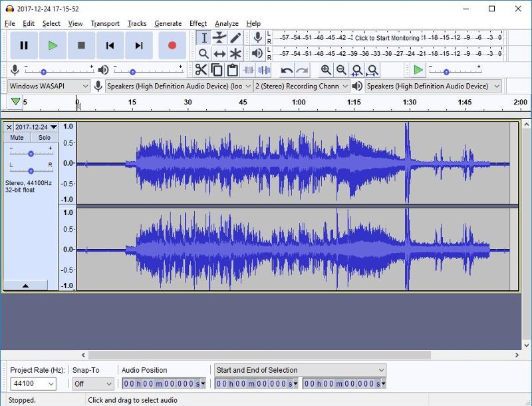The height and width of the screenshot is (406, 532).
Task: Open the Effect menu
Action: (198, 23)
